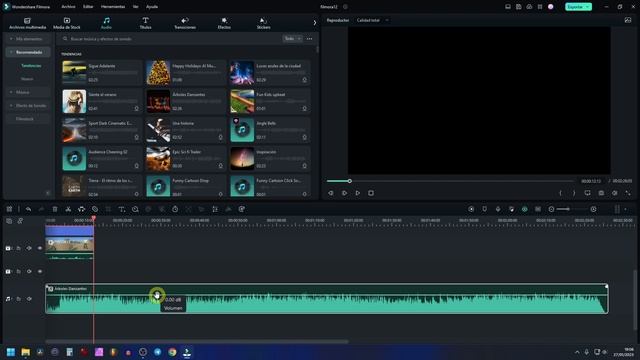Download the Inspiración track
640x360 pixels.
click(304, 166)
